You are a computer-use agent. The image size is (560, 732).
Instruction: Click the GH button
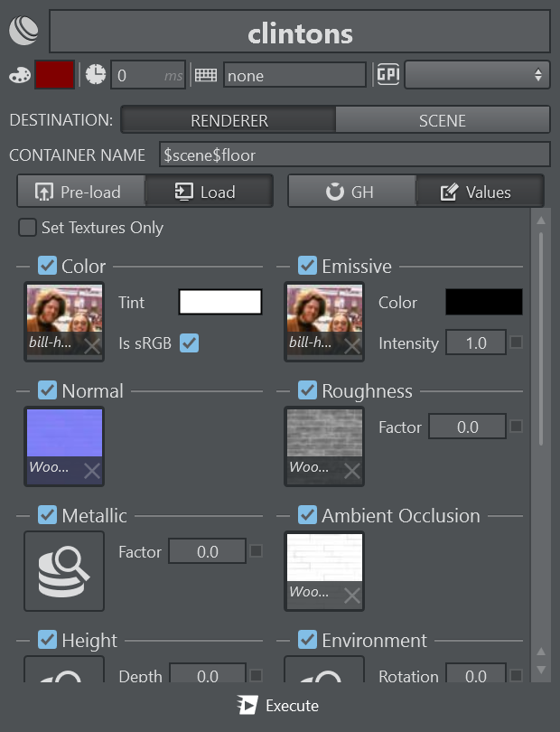coord(352,192)
